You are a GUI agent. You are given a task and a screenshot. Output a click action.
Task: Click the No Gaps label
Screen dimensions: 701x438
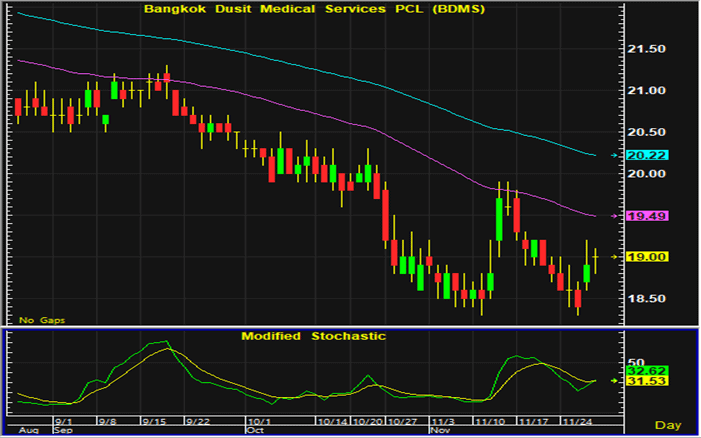tap(38, 319)
